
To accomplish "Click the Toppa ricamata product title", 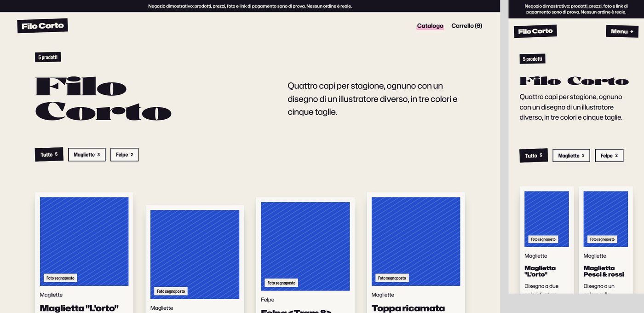I will click(408, 308).
